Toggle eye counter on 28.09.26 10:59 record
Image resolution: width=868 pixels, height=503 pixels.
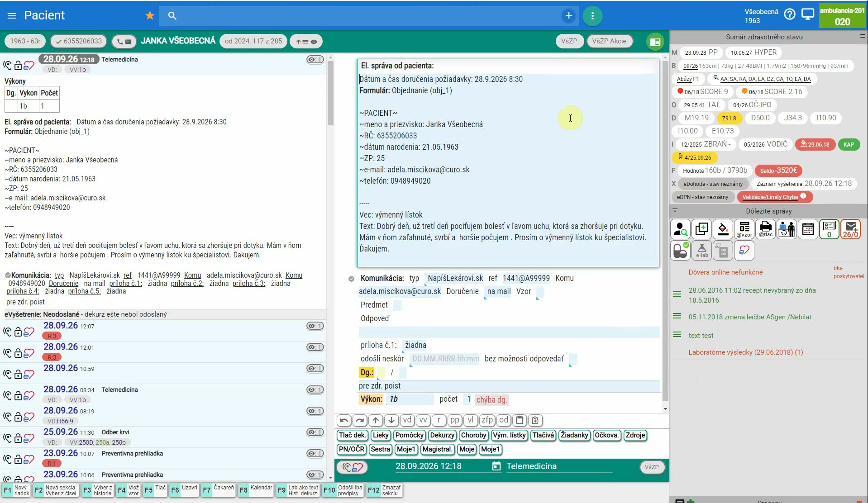(x=315, y=369)
